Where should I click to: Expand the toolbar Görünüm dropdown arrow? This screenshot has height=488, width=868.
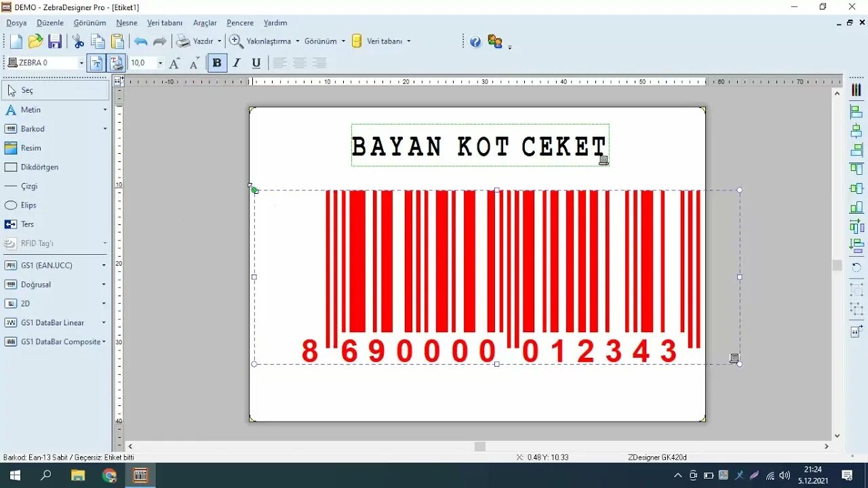pos(343,41)
